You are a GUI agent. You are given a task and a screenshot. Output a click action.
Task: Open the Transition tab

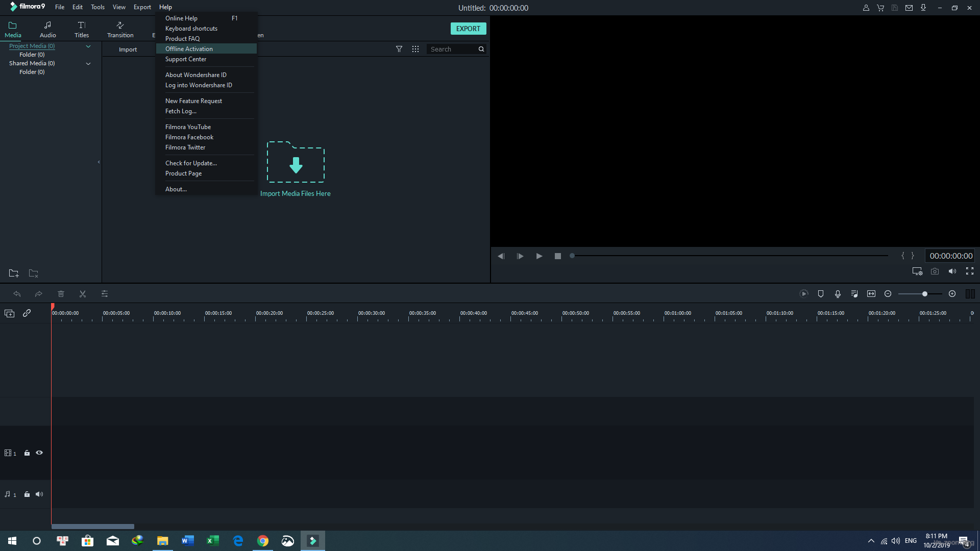point(120,30)
